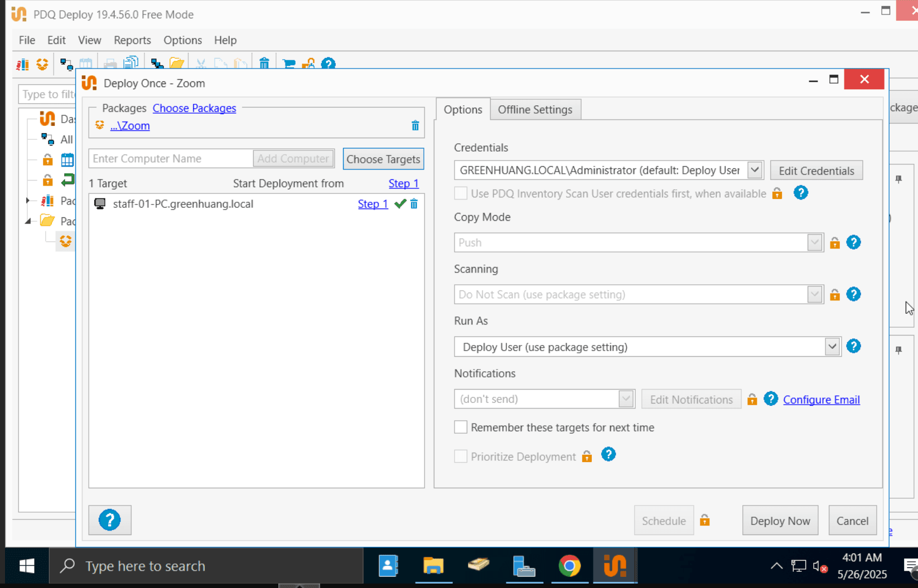The width and height of the screenshot is (918, 588).
Task: Select staff-01-PC.greenhuang.local target row
Action: tap(257, 204)
